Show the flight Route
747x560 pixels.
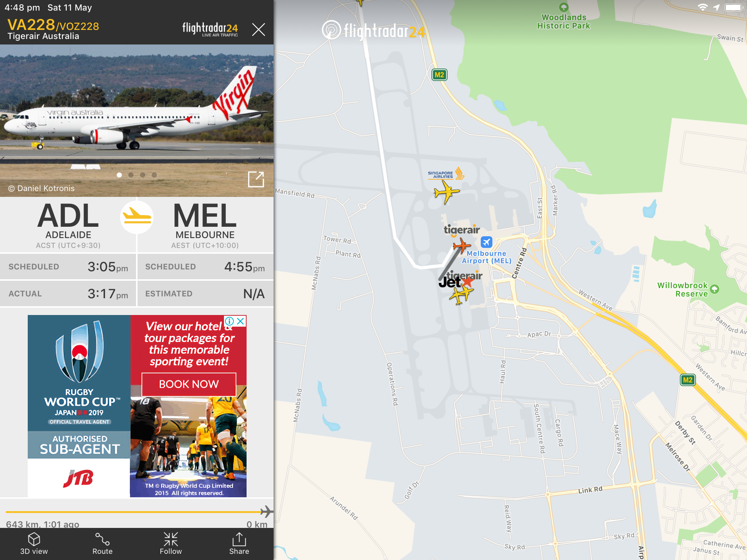(x=102, y=544)
